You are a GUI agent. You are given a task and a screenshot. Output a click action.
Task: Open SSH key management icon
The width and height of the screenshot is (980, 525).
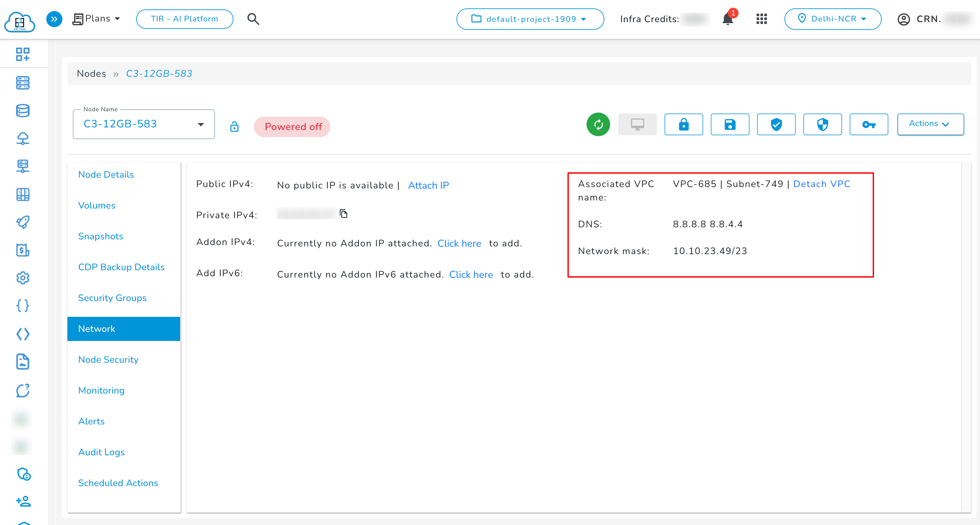pos(869,124)
